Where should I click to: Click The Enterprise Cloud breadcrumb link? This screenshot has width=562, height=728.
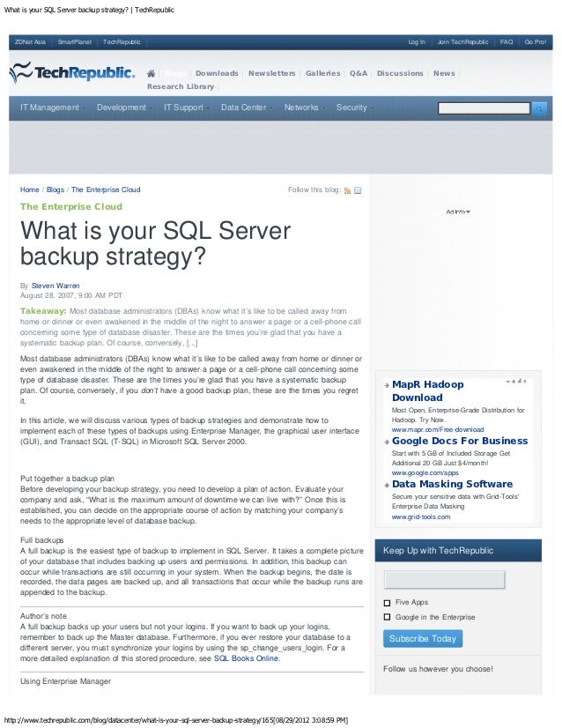pyautogui.click(x=106, y=189)
